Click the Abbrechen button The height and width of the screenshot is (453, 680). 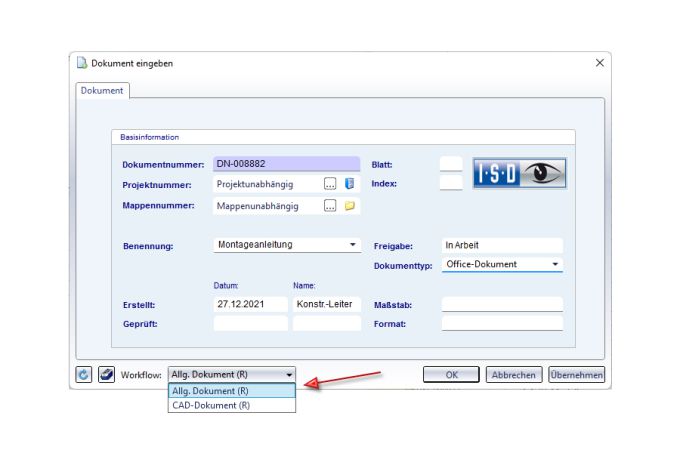click(x=514, y=375)
